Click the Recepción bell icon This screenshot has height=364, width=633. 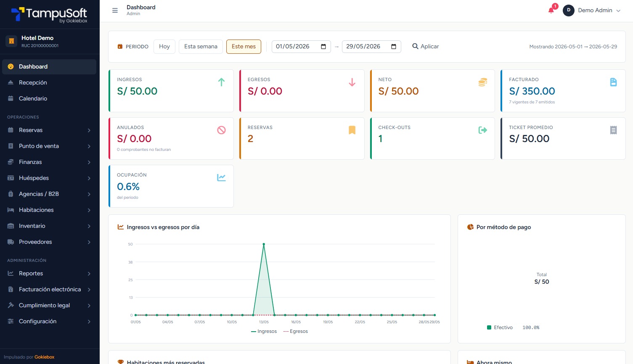pyautogui.click(x=11, y=82)
